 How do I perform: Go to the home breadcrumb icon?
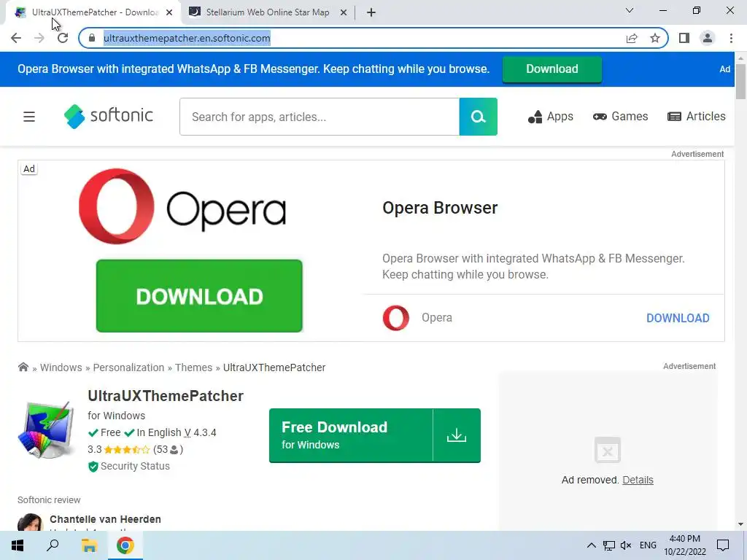(x=23, y=367)
